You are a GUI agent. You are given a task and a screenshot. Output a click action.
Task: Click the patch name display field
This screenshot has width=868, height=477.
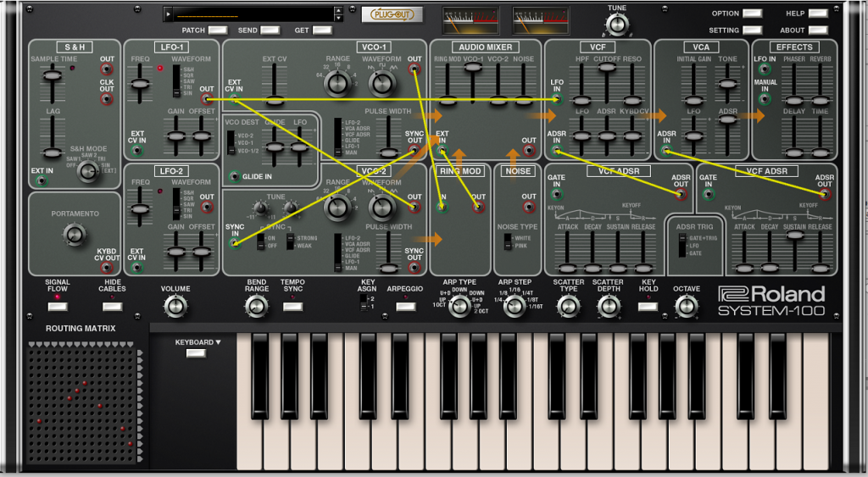click(x=253, y=14)
